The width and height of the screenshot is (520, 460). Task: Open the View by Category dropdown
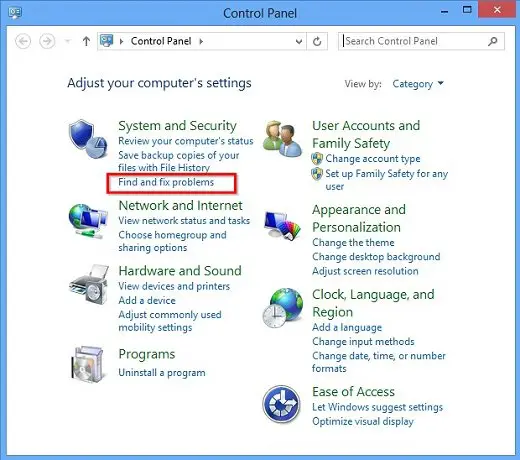pos(418,84)
